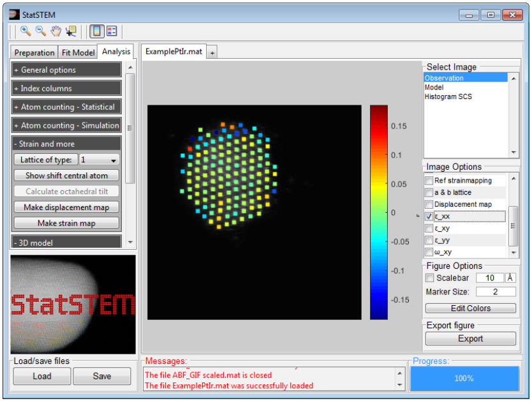Enable the Scalebar checkbox

pos(430,278)
